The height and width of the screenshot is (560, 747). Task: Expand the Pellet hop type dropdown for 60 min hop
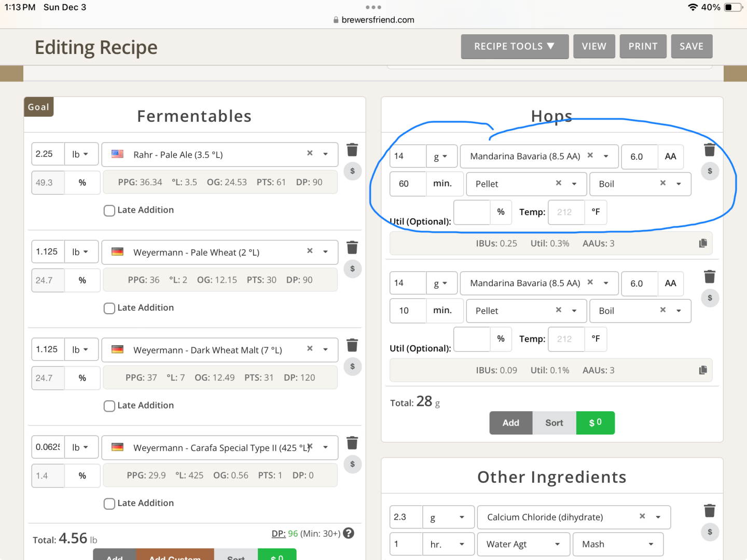[x=574, y=184]
